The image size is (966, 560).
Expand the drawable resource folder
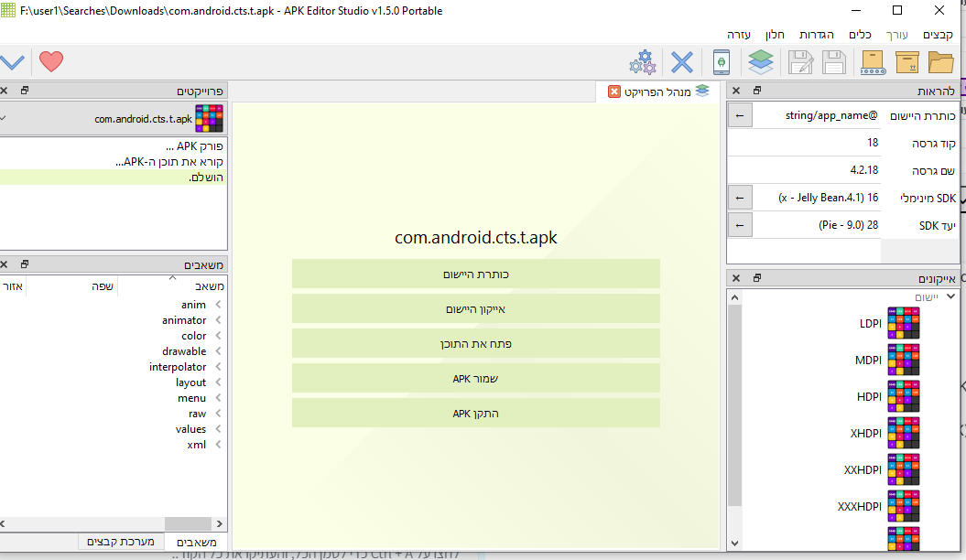tap(218, 351)
